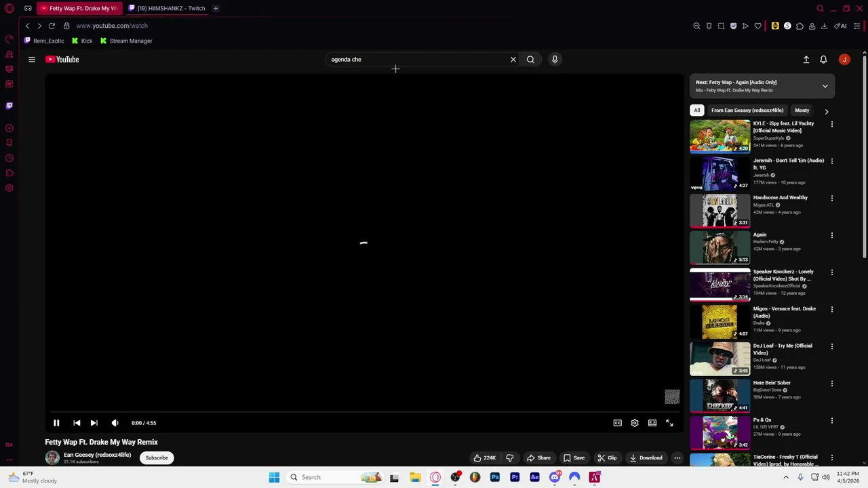Add page to bookmarks heart icon
This screenshot has width=868, height=488.
[x=757, y=26]
